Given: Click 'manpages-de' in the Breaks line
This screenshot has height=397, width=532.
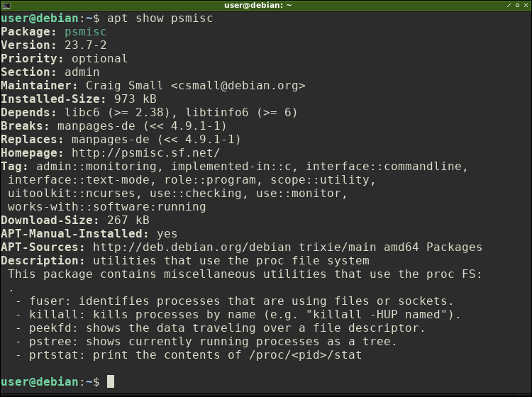Looking at the screenshot, I should [96, 126].
